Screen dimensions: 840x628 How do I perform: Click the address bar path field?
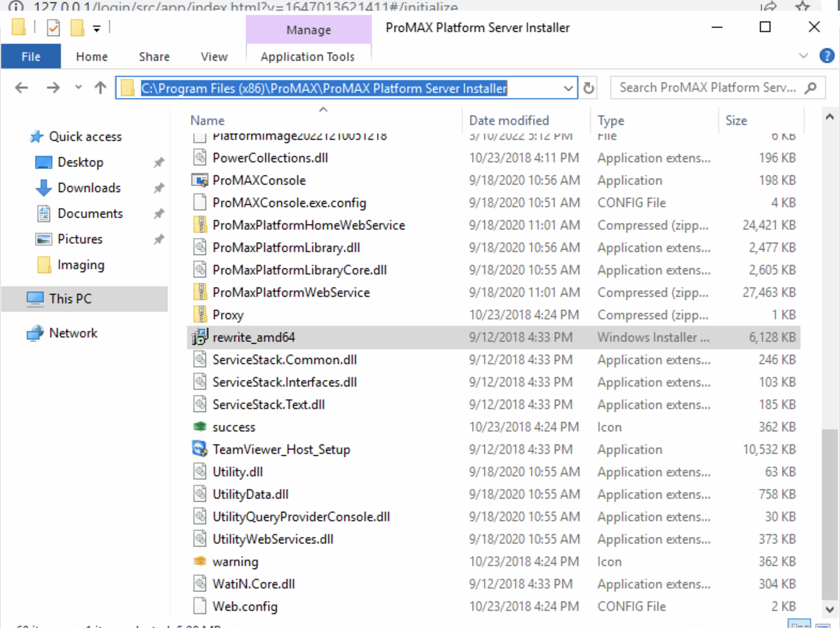(346, 88)
